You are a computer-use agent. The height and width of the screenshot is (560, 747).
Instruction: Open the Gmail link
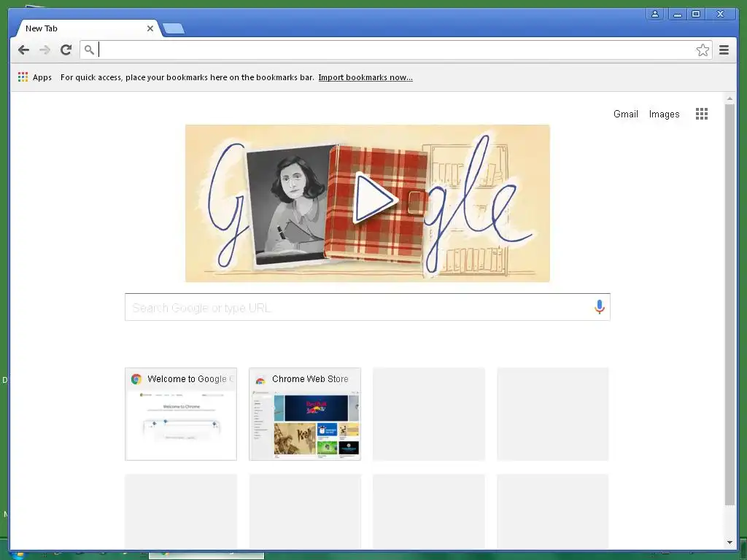pos(625,114)
